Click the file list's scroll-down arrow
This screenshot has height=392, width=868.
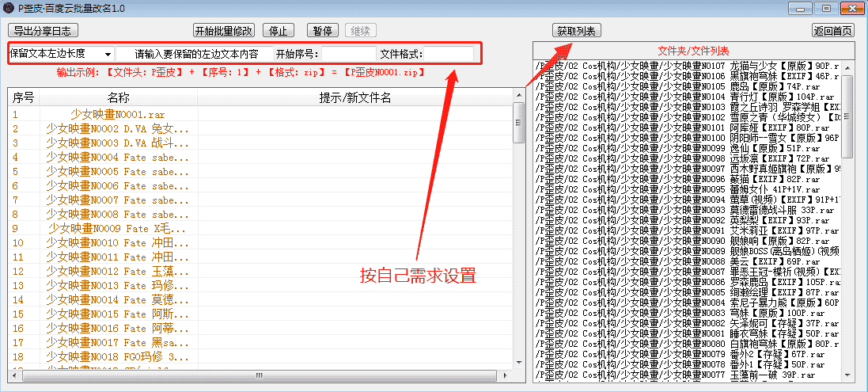[x=847, y=375]
